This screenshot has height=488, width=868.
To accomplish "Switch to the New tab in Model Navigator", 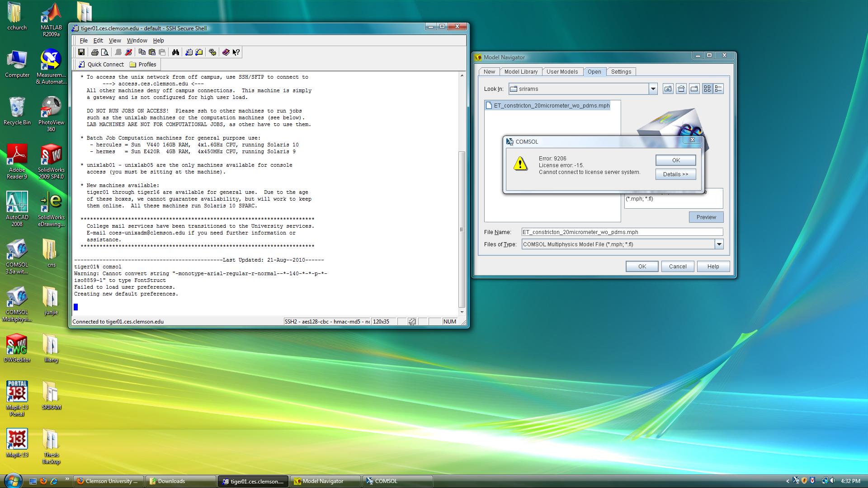I will (489, 72).
